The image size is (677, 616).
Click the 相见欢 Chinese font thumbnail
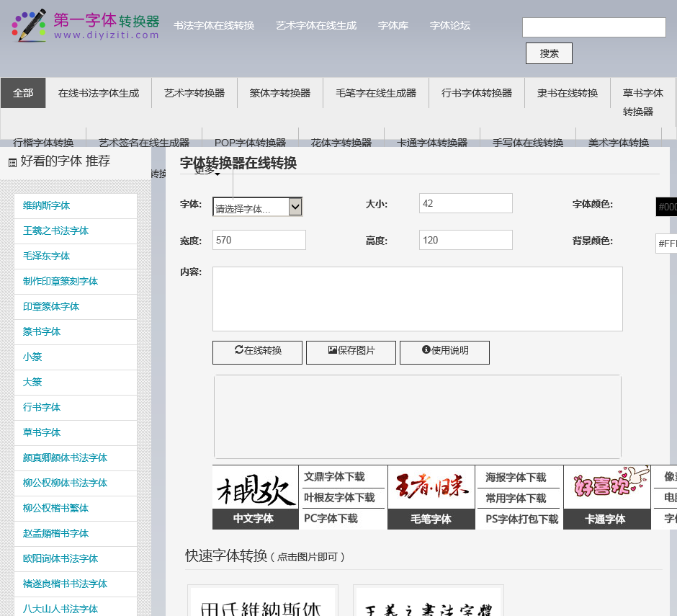pos(255,488)
